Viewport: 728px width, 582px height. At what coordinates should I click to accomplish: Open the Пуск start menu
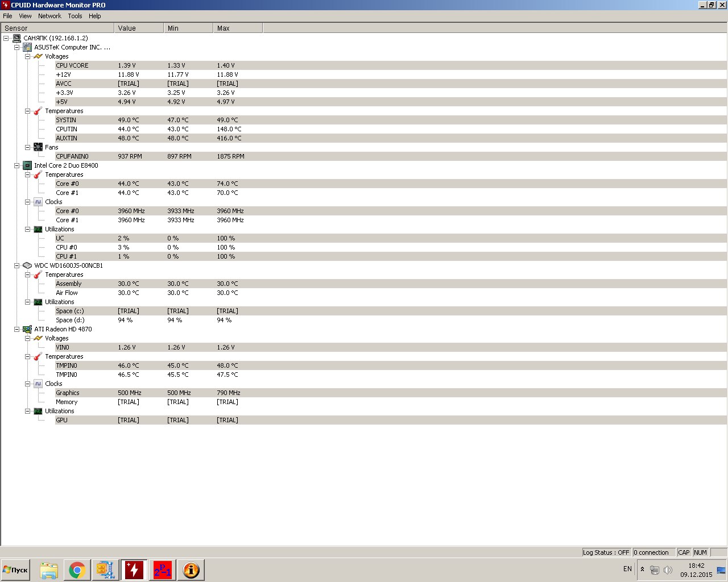pos(16,570)
